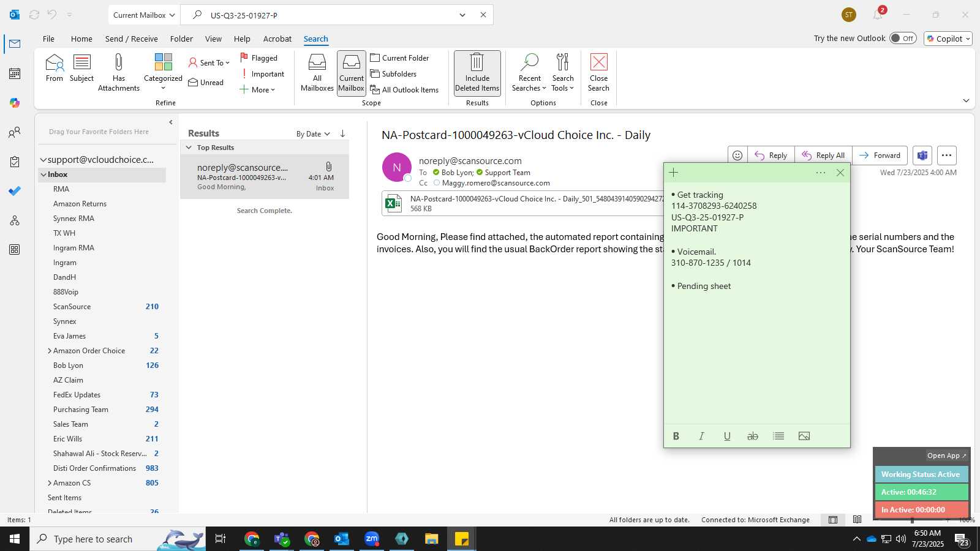Open People in left navigation bar
Screen dimensions: 980x551
[15, 132]
